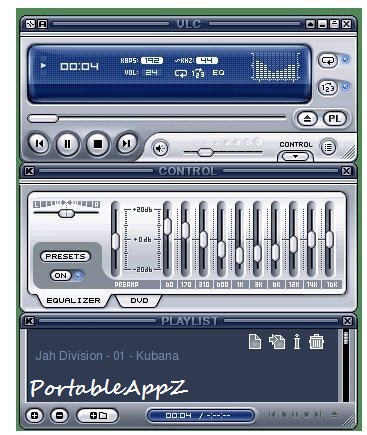This screenshot has height=435, width=367.
Task: Click the load playlist icon
Action: pos(277,342)
